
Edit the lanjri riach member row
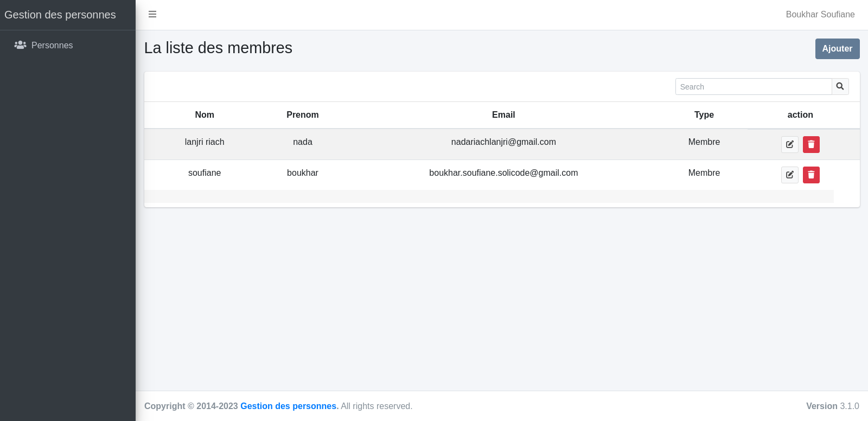(789, 144)
